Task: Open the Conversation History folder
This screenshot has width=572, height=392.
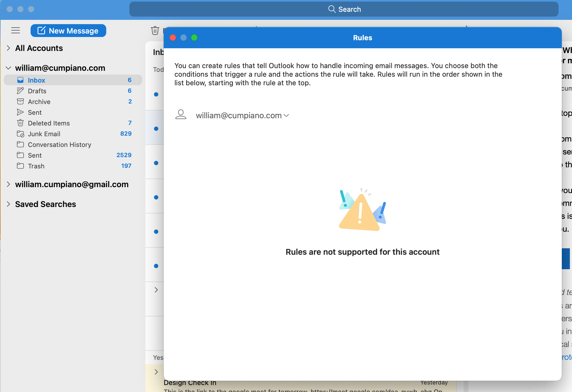Action: point(73,145)
